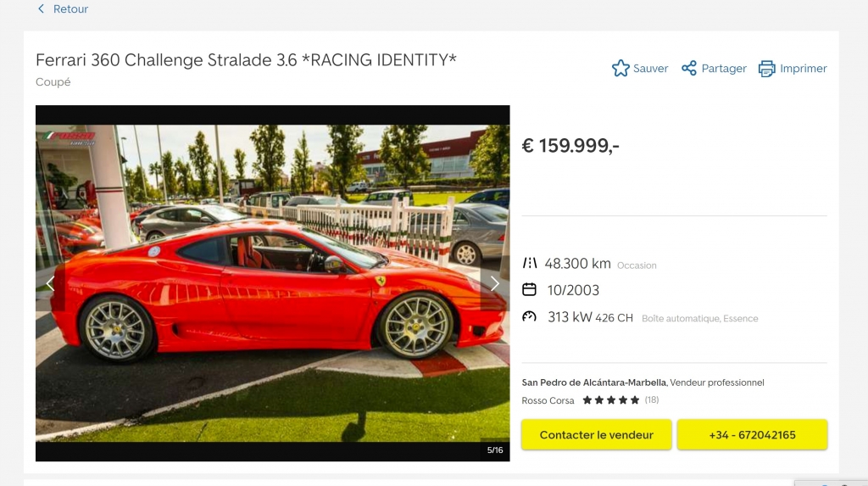
Task: Click the printer icon
Action: pyautogui.click(x=766, y=69)
